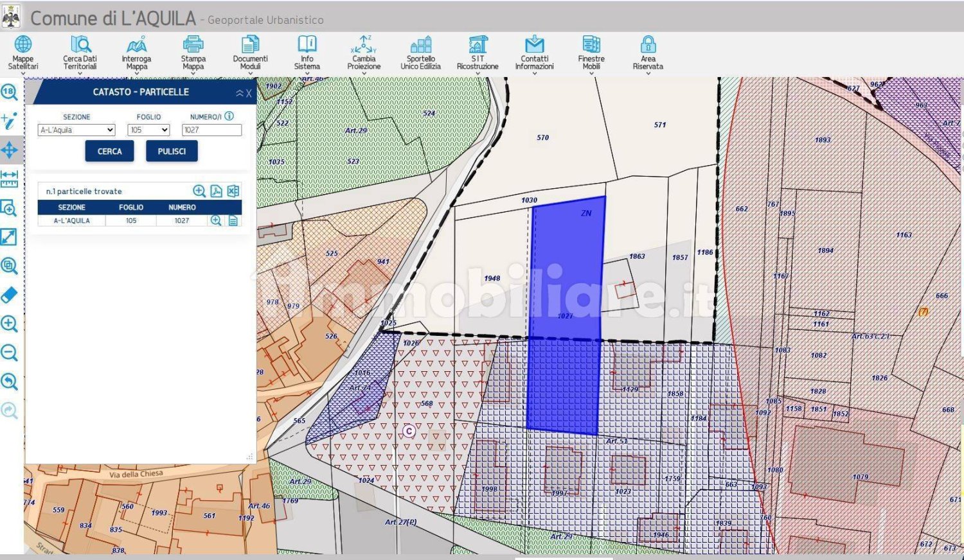Select the measure distance ruler tool

tap(9, 179)
